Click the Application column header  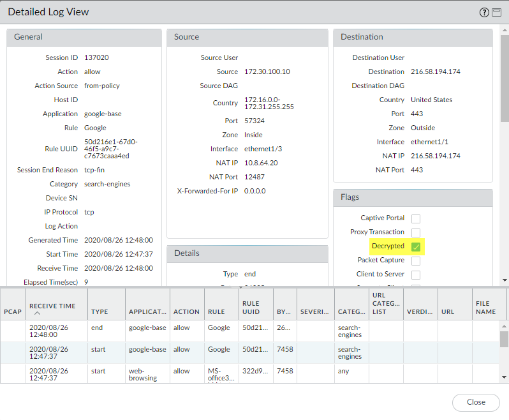pos(147,312)
